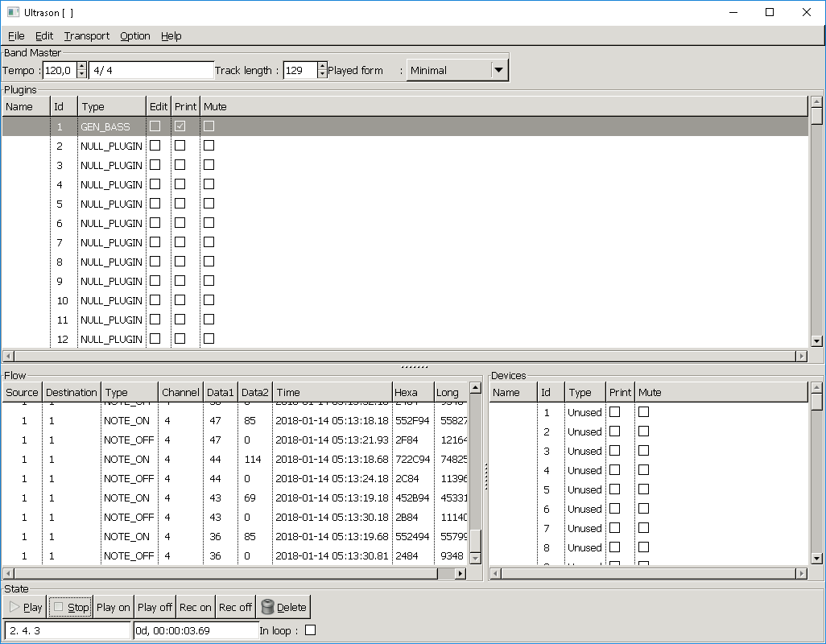Open the Option menu
Viewport: 826px width, 644px height.
135,35
